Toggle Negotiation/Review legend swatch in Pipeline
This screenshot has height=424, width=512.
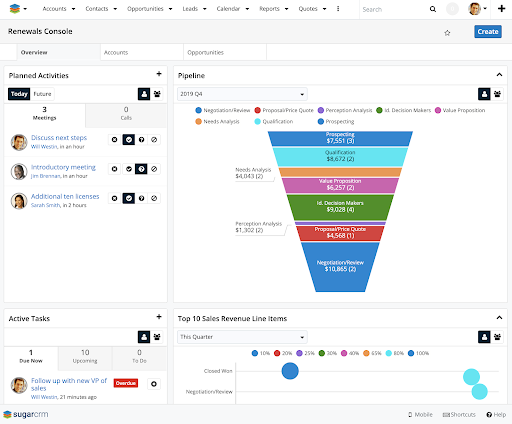[x=198, y=110]
